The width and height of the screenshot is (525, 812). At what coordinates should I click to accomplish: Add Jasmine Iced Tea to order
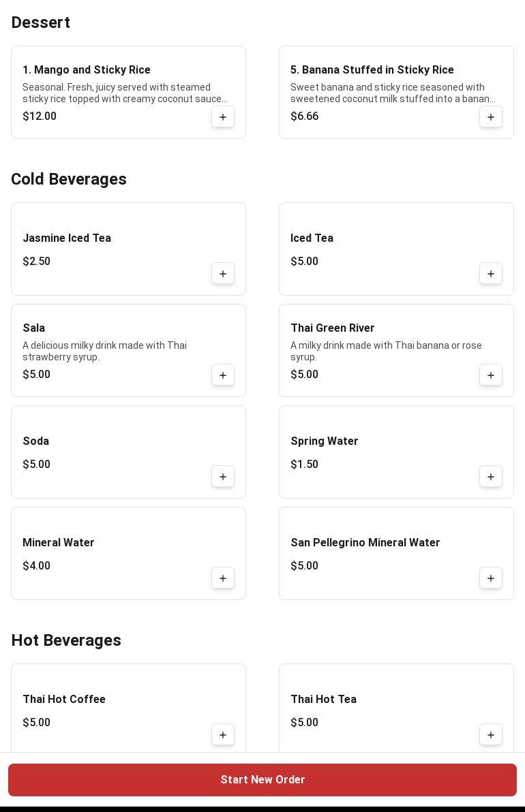(x=223, y=274)
